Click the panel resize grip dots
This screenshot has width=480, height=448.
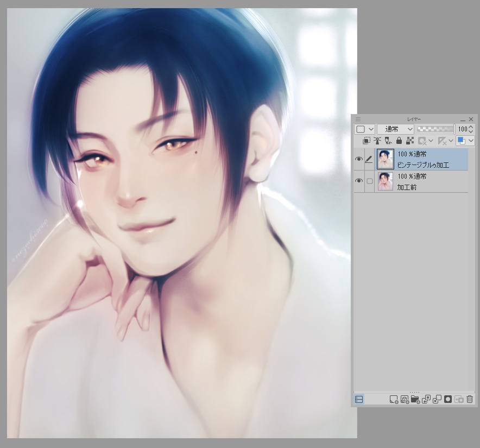[414, 392]
